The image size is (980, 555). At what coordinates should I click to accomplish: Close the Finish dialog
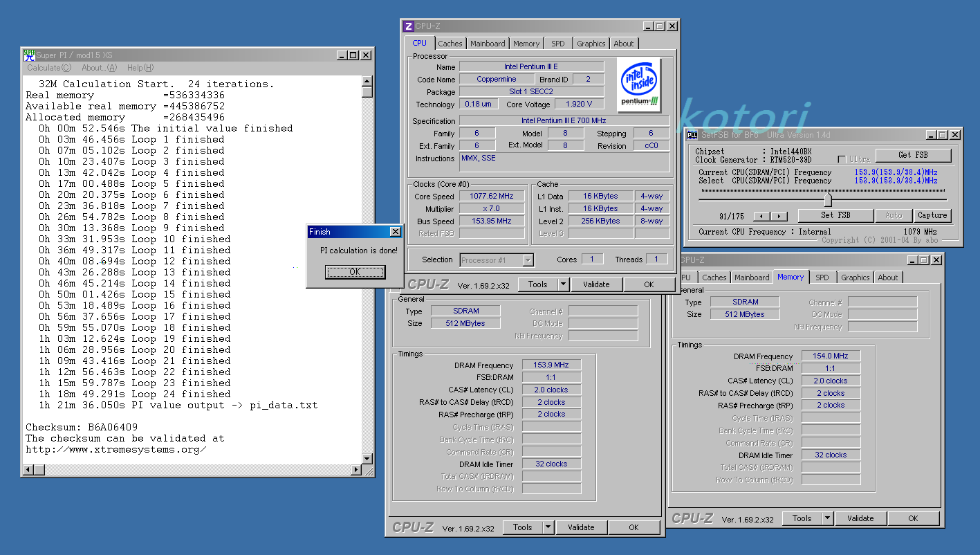(x=395, y=232)
